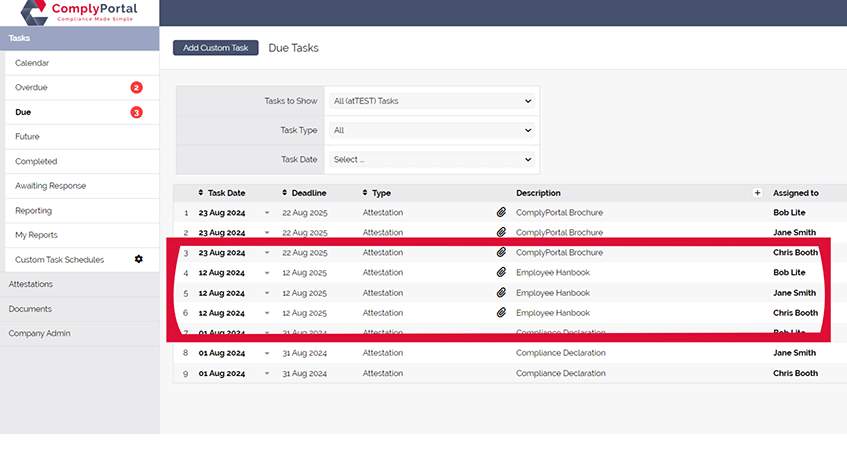847x475 pixels.
Task: Sort table by Task Date column
Action: (x=225, y=193)
